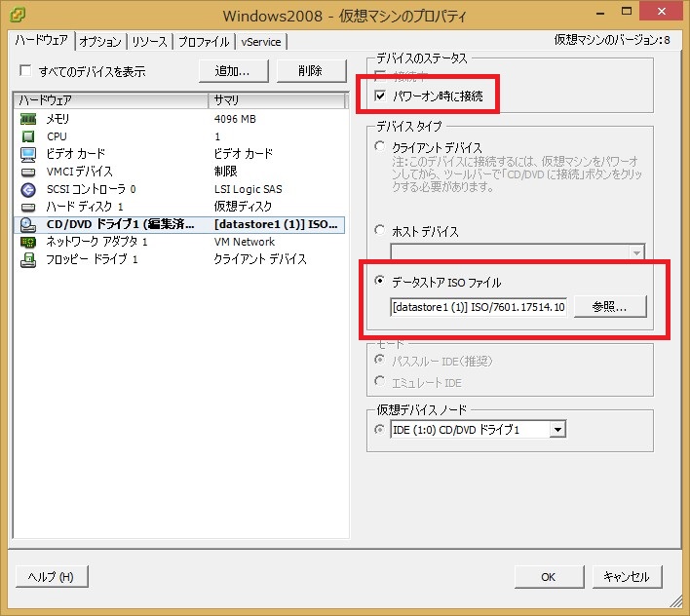This screenshot has width=690, height=616.
Task: Open the IDE (1:0) CD/DVD ドライブ1 dropdown
Action: (557, 430)
